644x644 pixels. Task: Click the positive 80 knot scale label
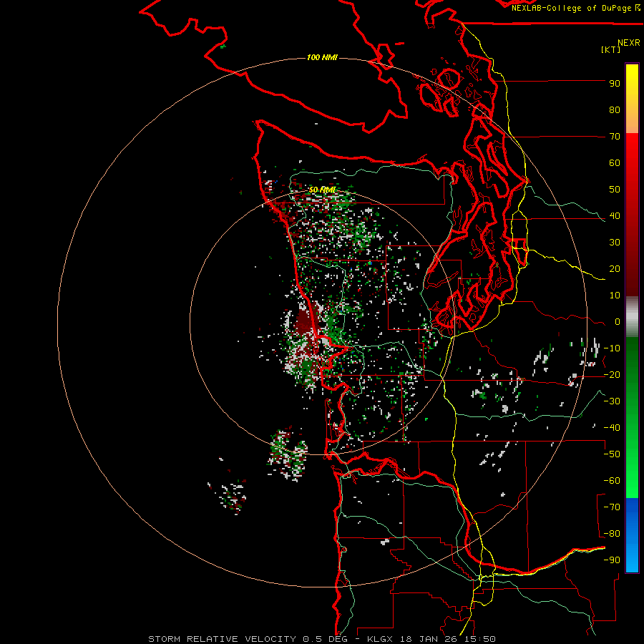[x=615, y=110]
